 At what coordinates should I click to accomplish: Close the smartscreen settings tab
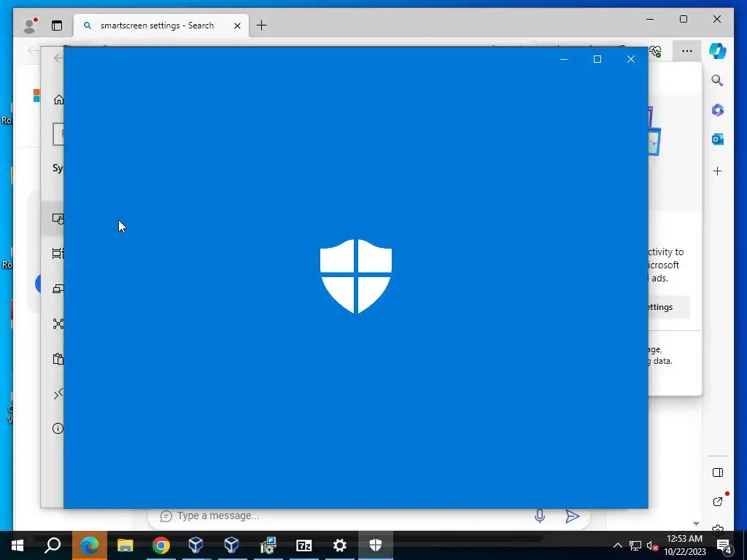(237, 26)
